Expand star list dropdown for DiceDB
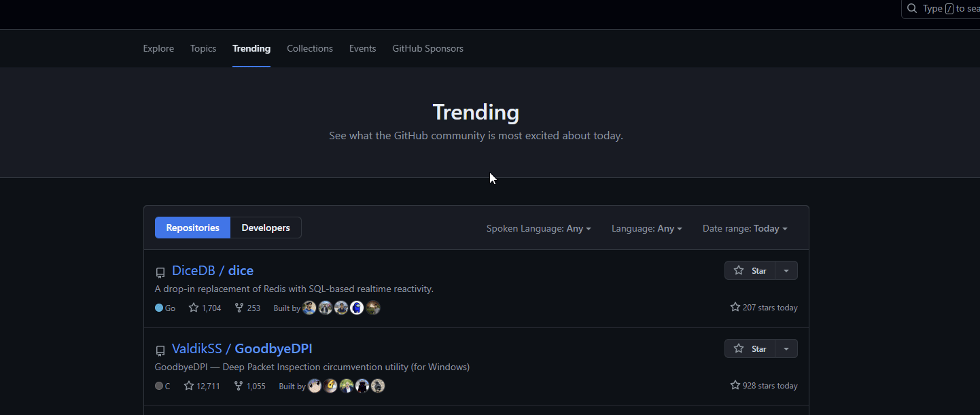The image size is (980, 415). [x=786, y=270]
